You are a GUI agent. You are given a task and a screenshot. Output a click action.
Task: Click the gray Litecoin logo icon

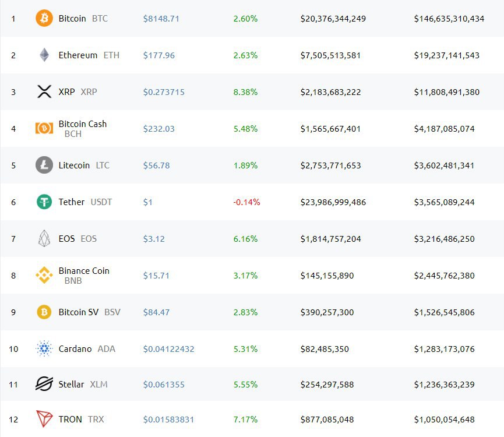(44, 165)
